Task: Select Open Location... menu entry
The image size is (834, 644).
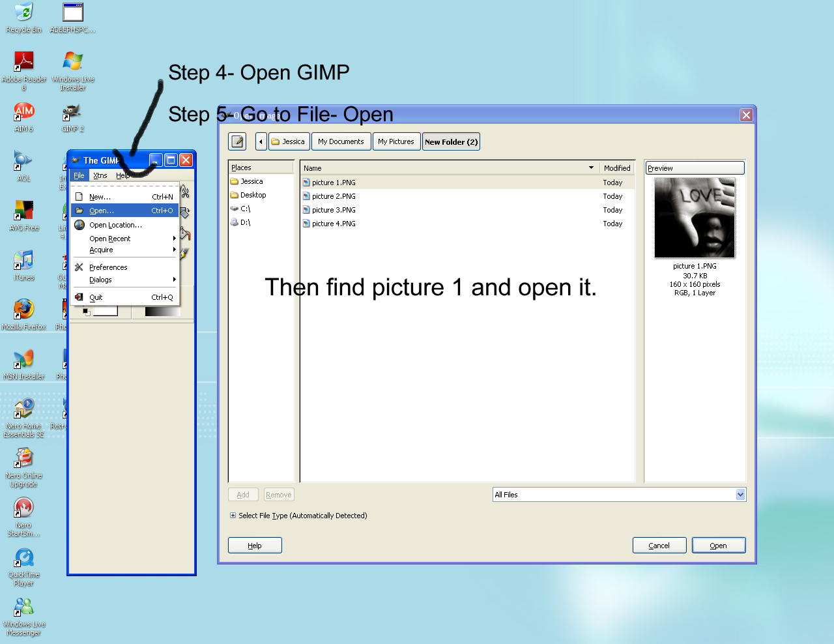Action: pyautogui.click(x=124, y=225)
